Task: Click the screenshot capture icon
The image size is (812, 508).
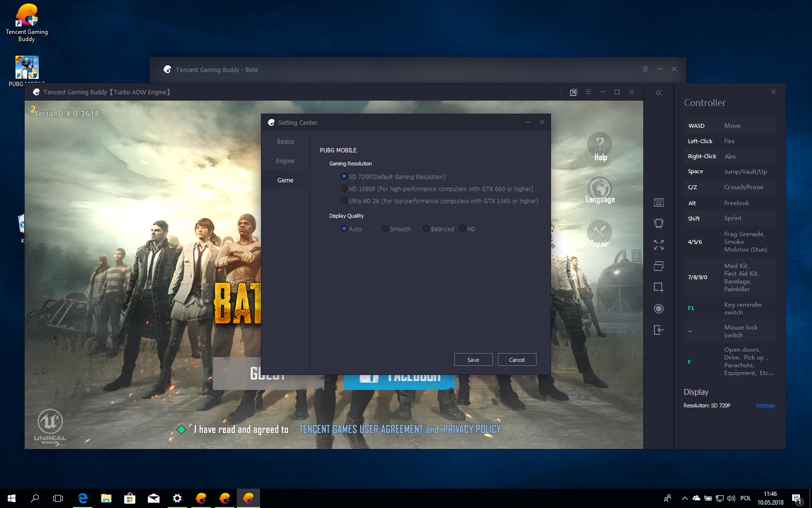Action: pos(658,287)
